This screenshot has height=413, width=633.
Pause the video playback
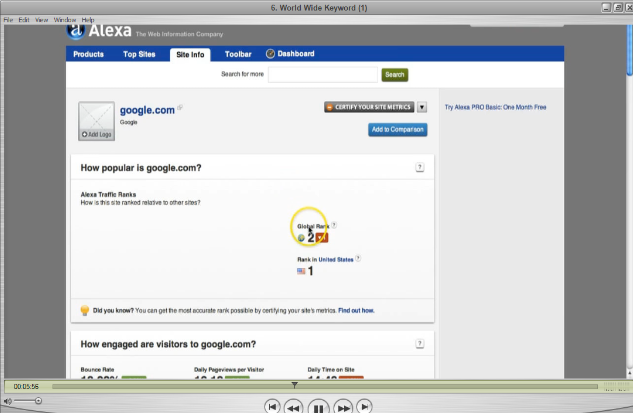(x=318, y=408)
